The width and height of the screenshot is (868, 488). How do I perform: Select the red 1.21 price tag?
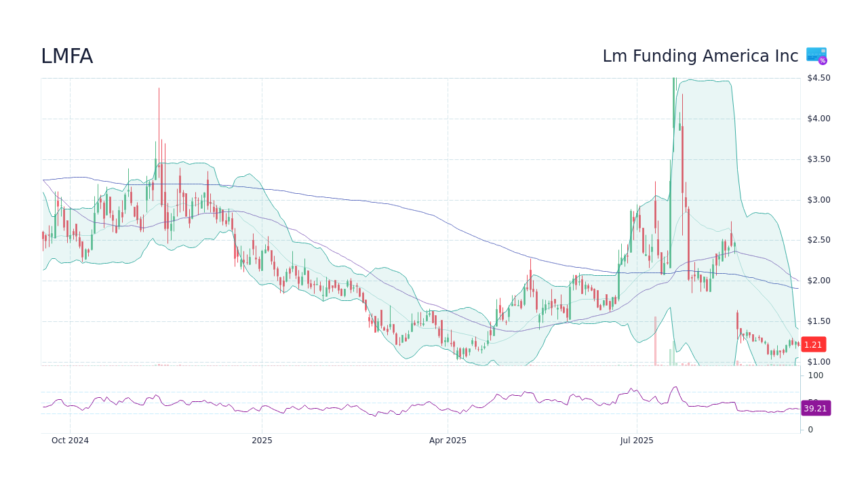(x=812, y=344)
